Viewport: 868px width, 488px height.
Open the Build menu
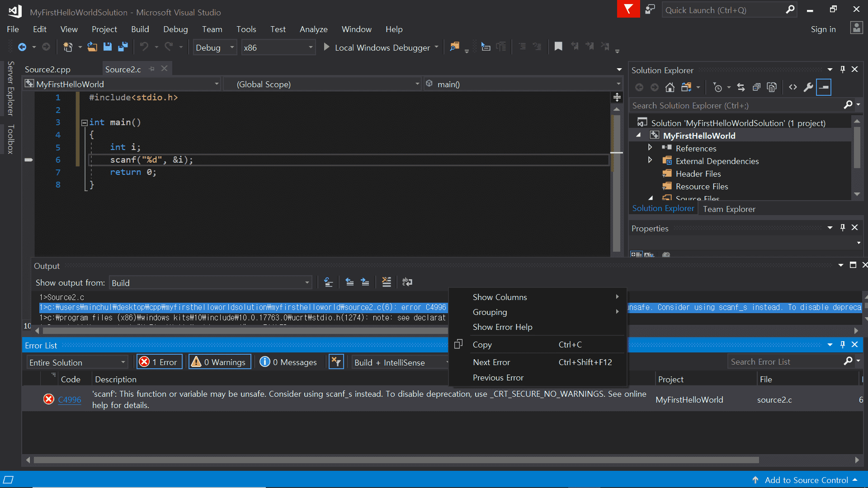point(140,29)
